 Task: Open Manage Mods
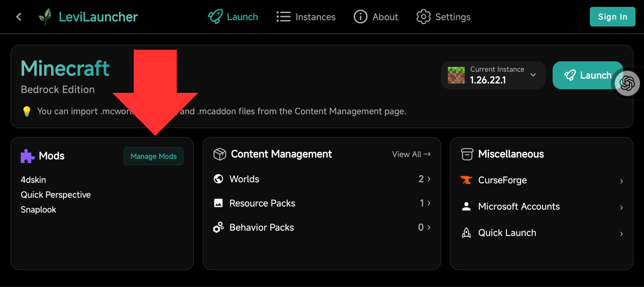[153, 156]
